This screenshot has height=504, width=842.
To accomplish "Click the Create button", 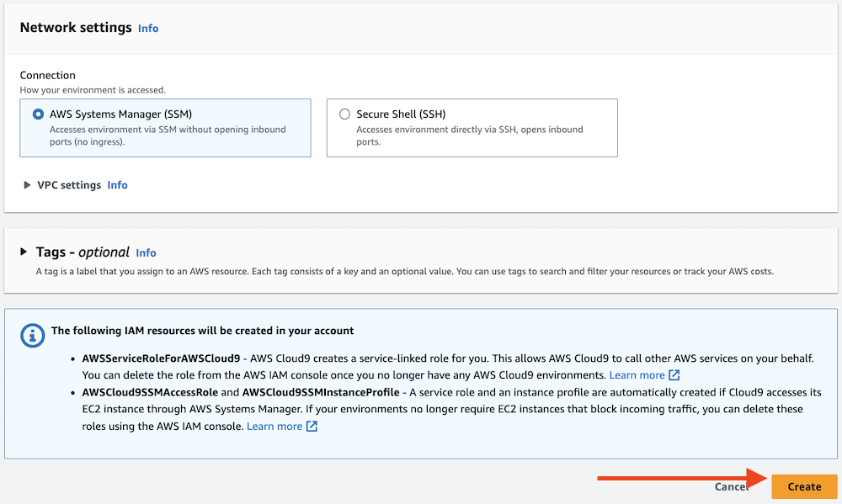I will click(804, 487).
